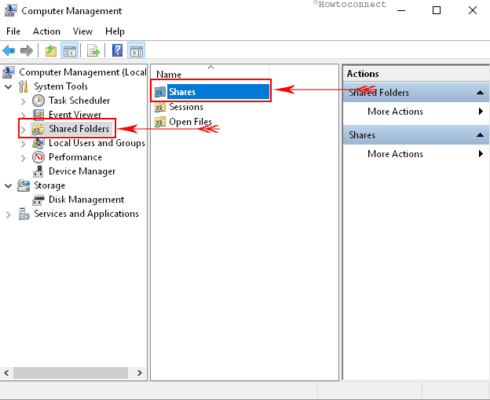Select Local Users and Groups label

tap(97, 143)
